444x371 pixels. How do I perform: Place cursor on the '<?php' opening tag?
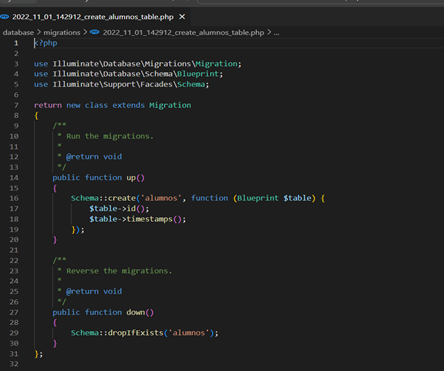(46, 43)
